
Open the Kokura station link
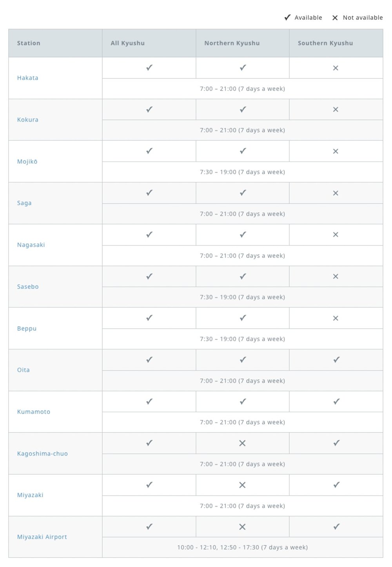27,120
